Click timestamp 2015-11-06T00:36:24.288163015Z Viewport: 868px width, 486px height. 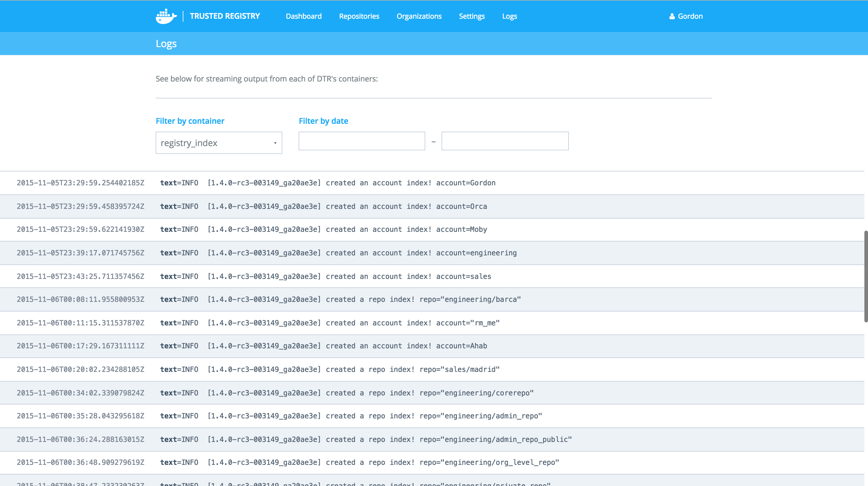[81, 440]
